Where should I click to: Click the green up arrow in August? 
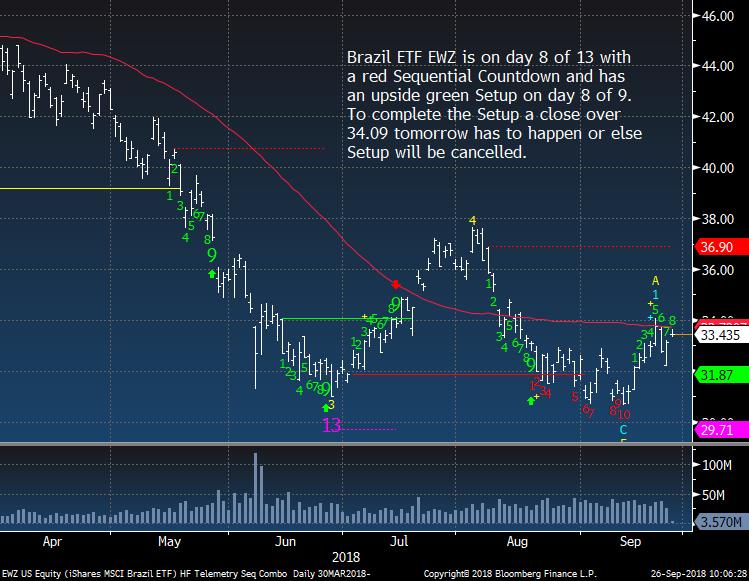pyautogui.click(x=531, y=400)
